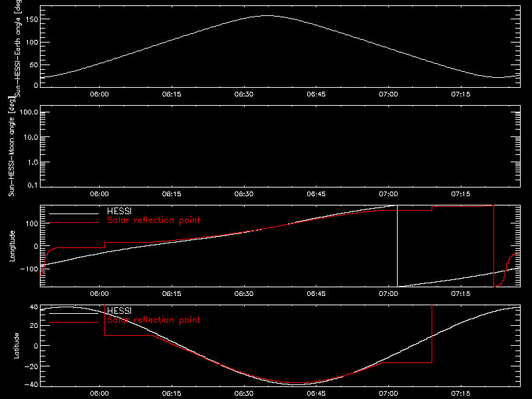Pick 07:15 label under the Moon angle plot

click(461, 194)
